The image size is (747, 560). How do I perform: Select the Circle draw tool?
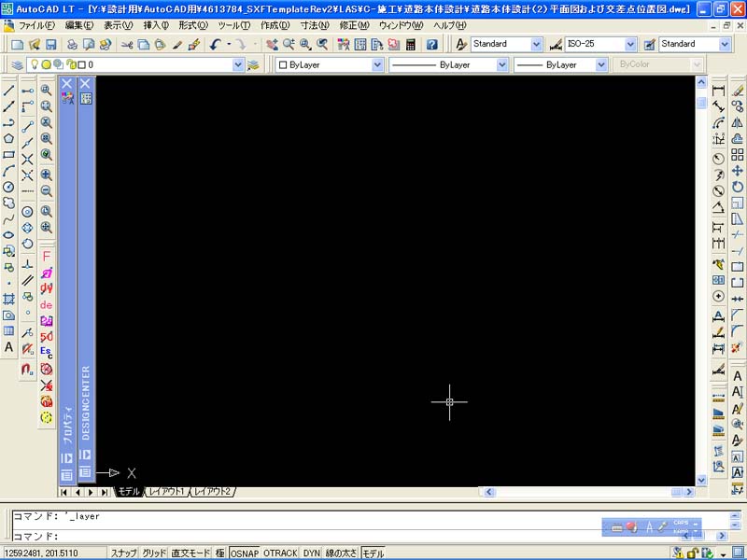pyautogui.click(x=8, y=187)
